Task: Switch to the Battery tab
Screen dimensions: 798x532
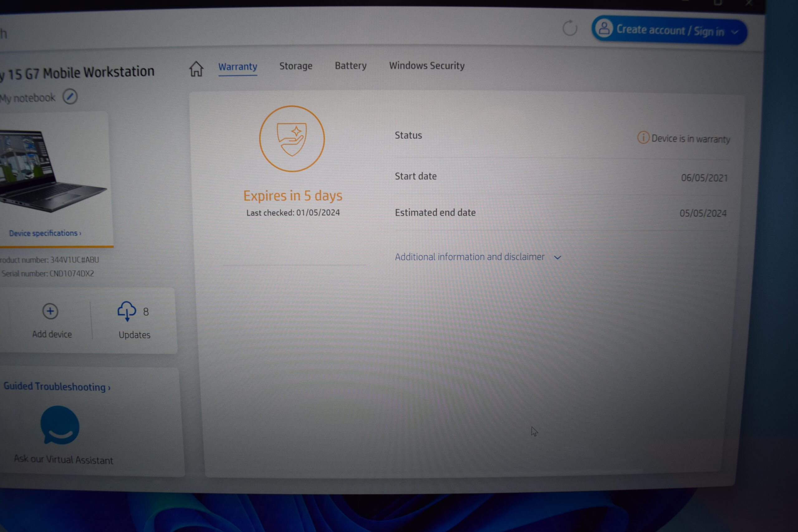Action: (350, 65)
